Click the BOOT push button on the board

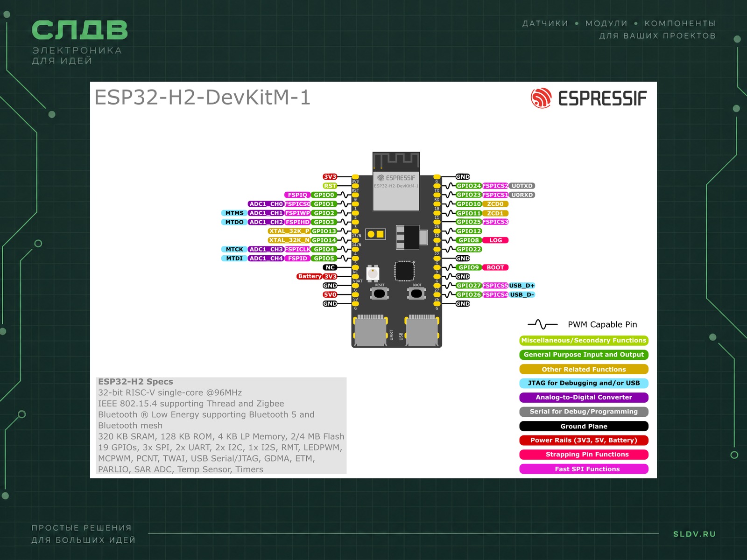tap(416, 293)
